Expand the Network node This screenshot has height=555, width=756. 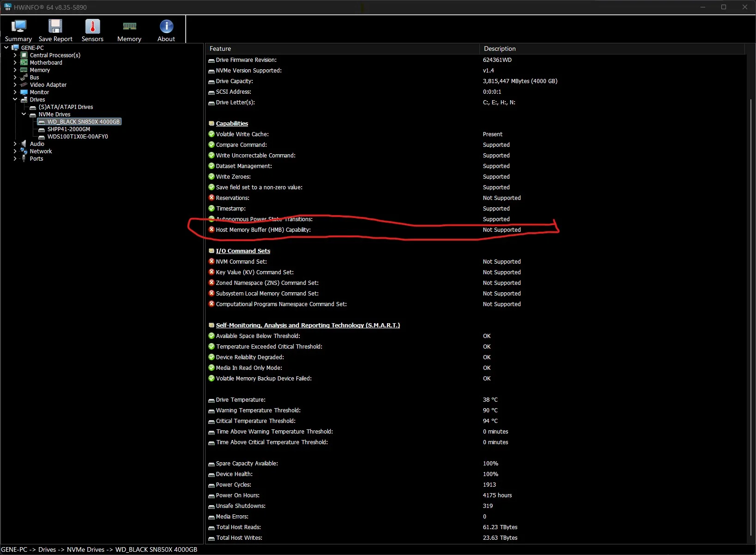[15, 151]
